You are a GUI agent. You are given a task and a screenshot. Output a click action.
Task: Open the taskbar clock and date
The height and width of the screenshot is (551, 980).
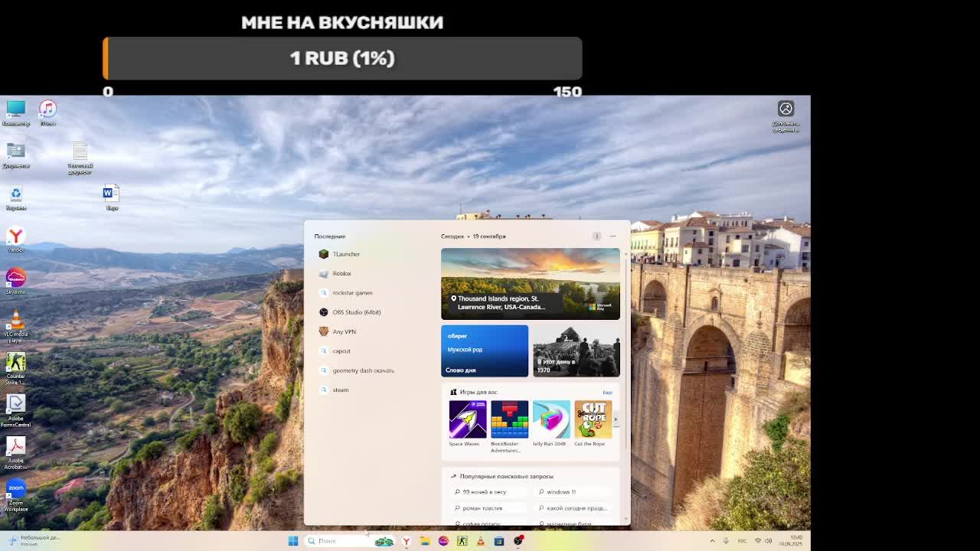(791, 541)
